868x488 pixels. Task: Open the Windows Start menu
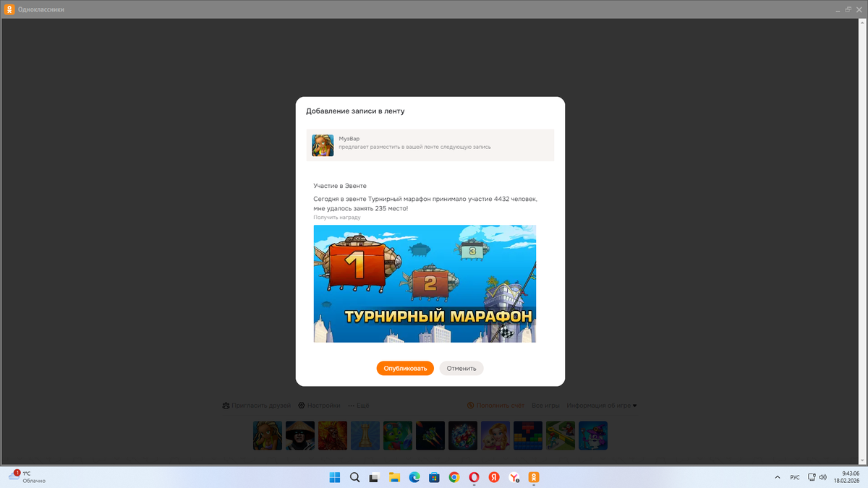[x=335, y=477]
